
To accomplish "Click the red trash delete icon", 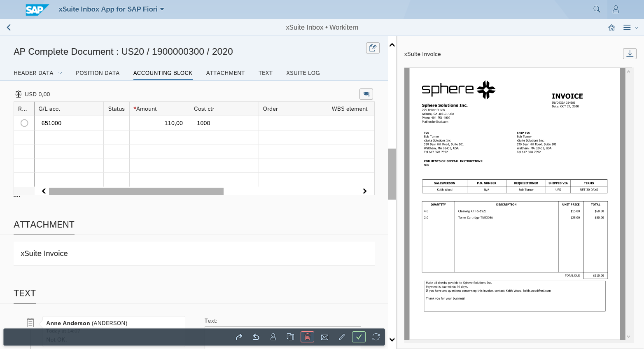I will pyautogui.click(x=307, y=337).
